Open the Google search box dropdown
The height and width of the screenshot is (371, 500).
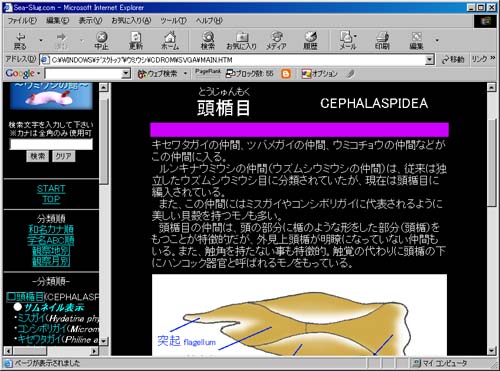point(126,73)
